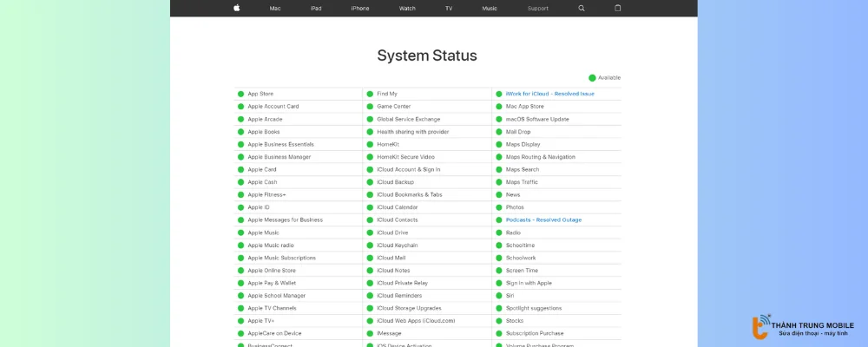
Task: Click status dot beside iCloud Mail
Action: [370, 258]
